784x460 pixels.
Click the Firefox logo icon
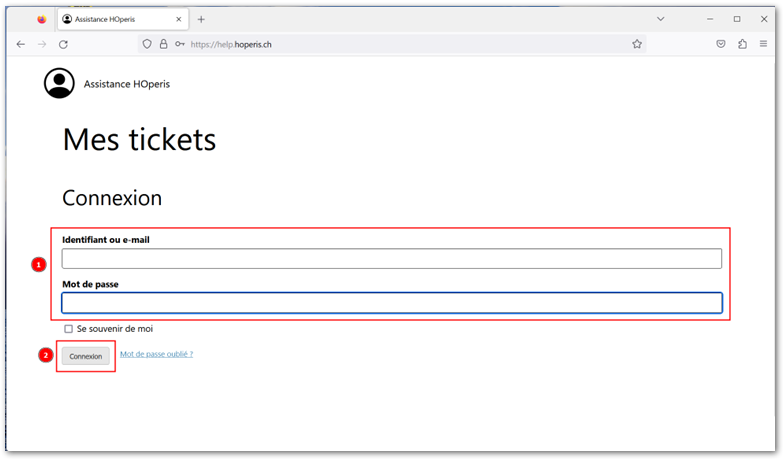[42, 19]
